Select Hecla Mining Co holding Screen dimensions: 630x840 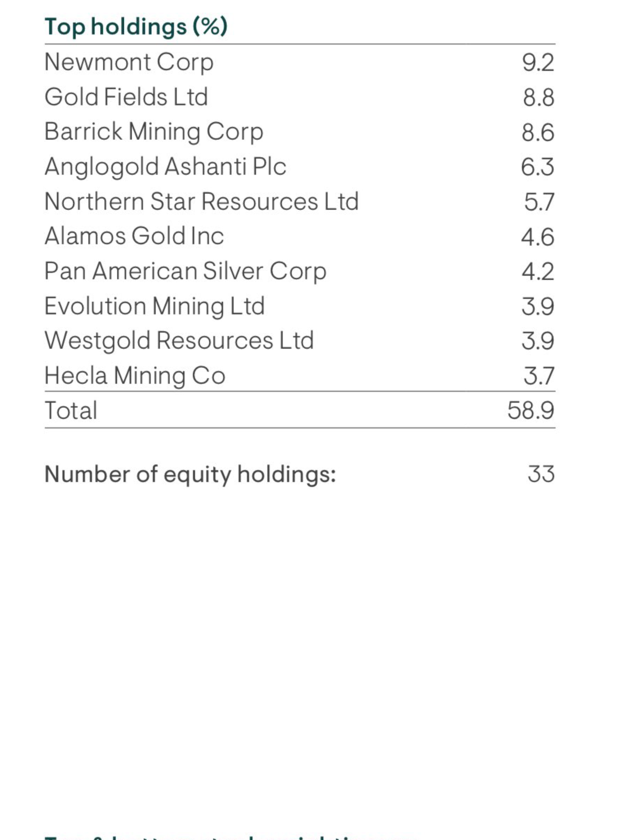300,375
